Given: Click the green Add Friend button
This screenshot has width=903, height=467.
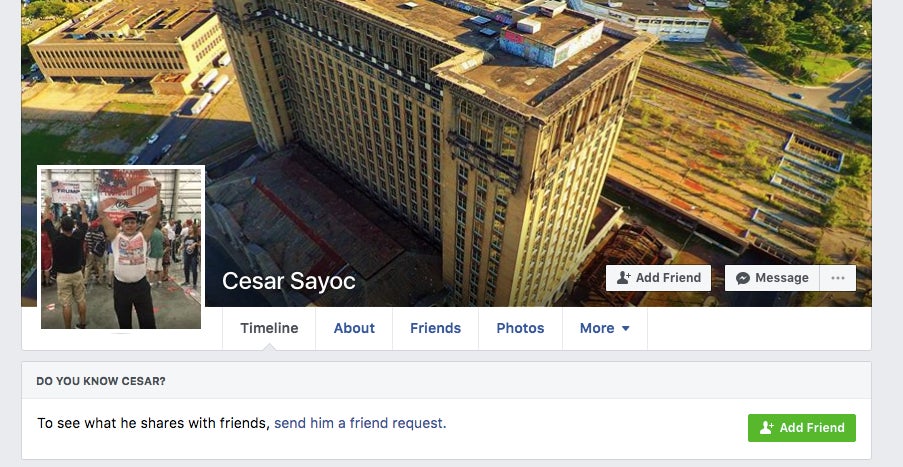Looking at the screenshot, I should 802,428.
